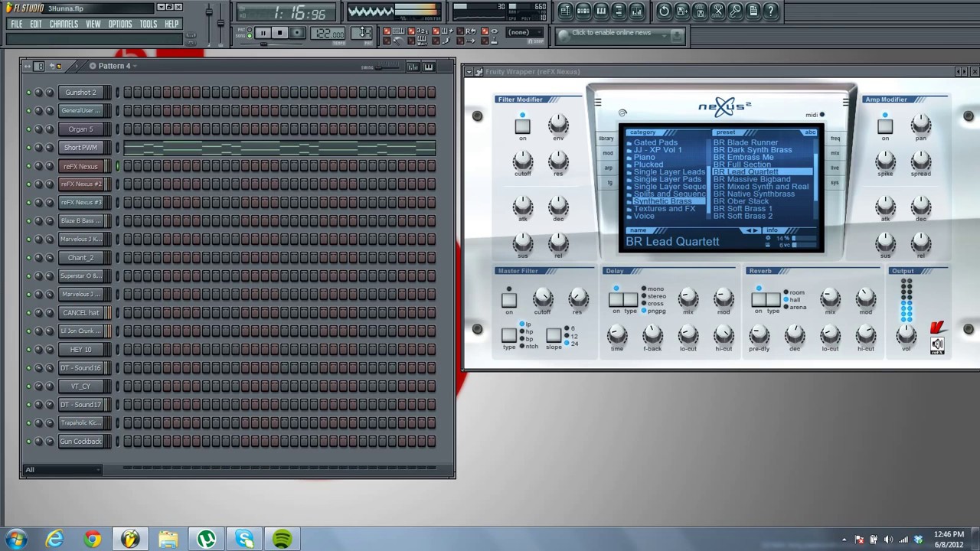This screenshot has height=551, width=980.
Task: Open the TOOLS menu
Action: (149, 24)
